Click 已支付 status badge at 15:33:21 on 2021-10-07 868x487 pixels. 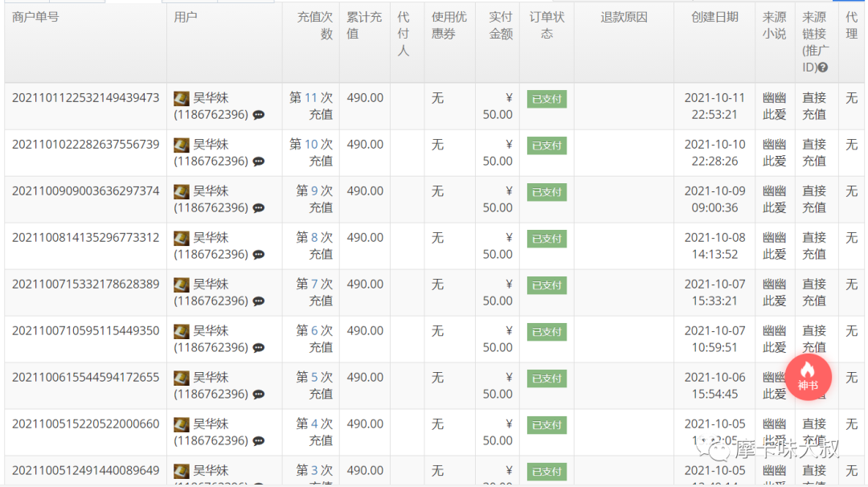click(547, 285)
